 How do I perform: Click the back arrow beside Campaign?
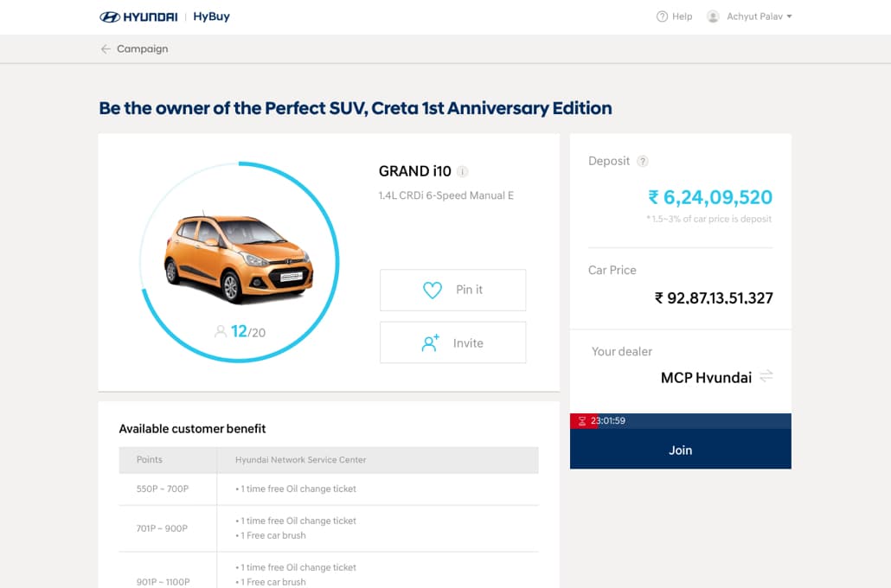106,49
